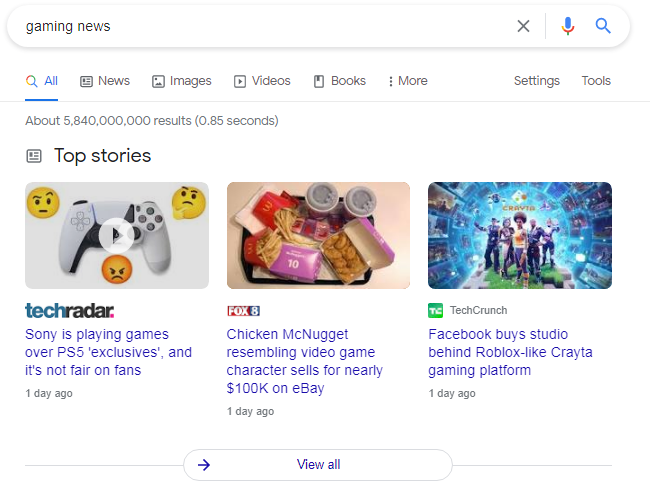Viewport: 650px width, 481px height.
Task: Run the search with the magnifying glass button
Action: (x=603, y=26)
